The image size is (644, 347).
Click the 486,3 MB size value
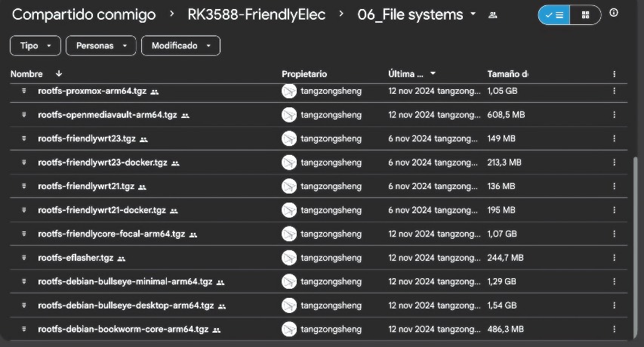[x=505, y=330]
